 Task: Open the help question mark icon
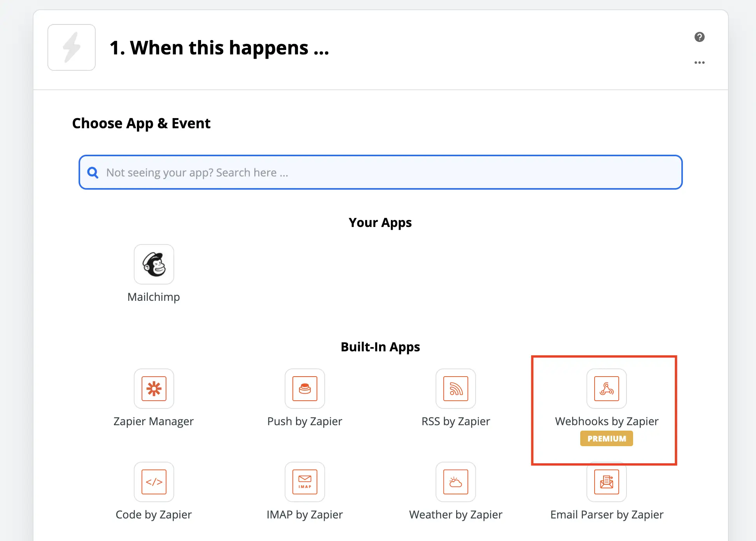coord(700,37)
